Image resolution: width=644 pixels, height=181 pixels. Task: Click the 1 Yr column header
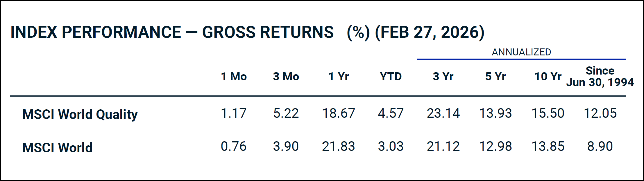click(339, 77)
